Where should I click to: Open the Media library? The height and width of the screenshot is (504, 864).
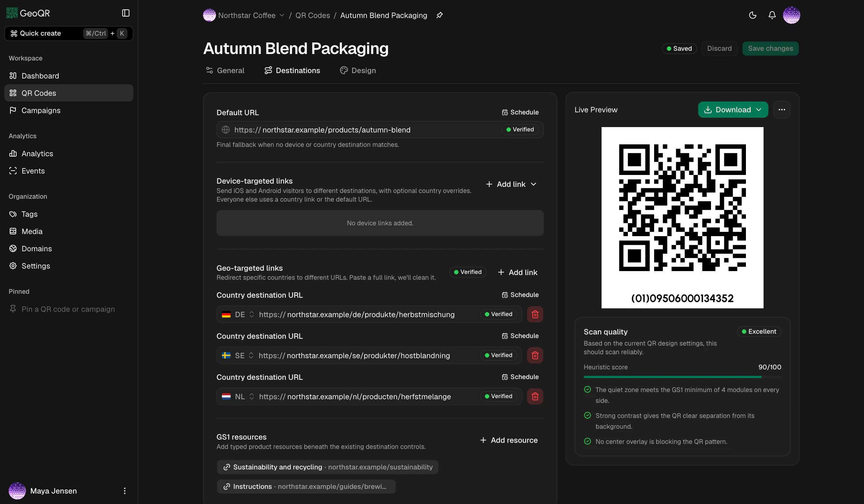(69, 231)
